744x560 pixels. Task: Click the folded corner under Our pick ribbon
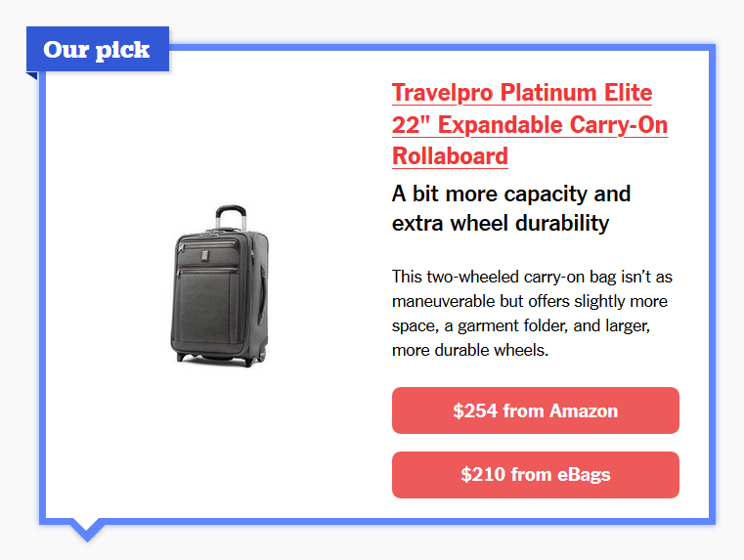(x=32, y=75)
